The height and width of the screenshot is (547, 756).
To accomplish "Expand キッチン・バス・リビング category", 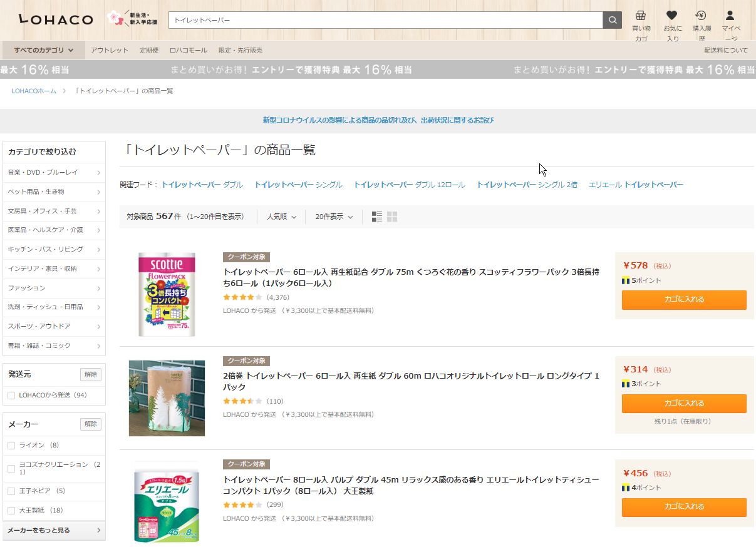I will point(54,249).
